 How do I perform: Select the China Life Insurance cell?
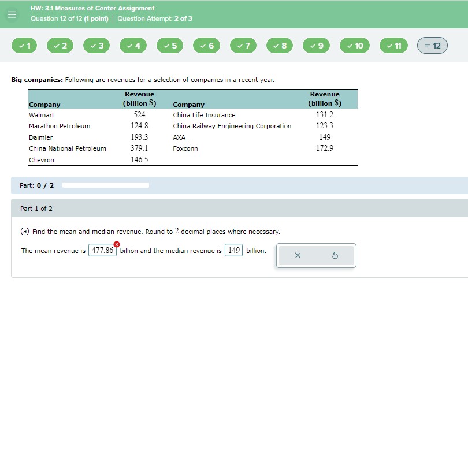(204, 115)
